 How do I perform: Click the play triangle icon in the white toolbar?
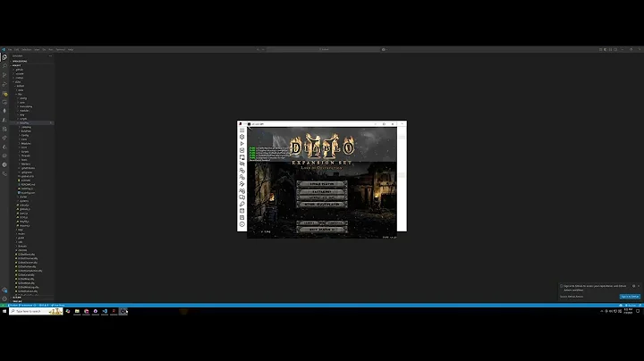tap(241, 144)
